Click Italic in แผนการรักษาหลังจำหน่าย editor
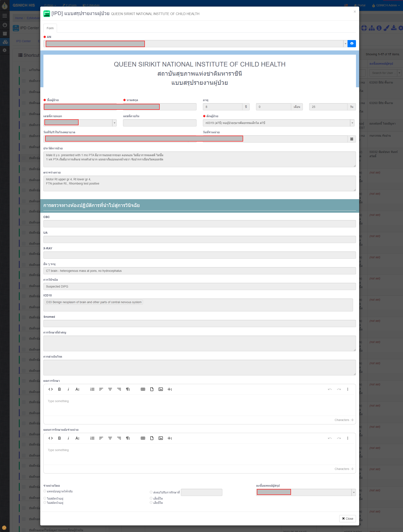 tap(68, 438)
